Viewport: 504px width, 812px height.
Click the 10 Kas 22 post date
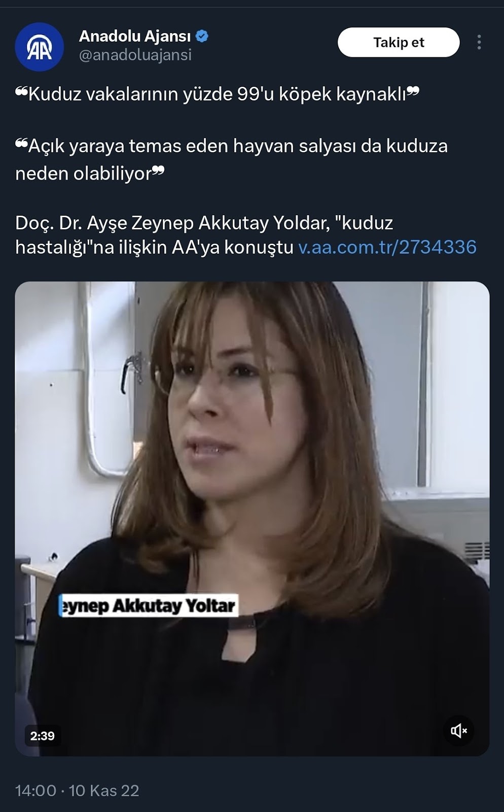103,791
